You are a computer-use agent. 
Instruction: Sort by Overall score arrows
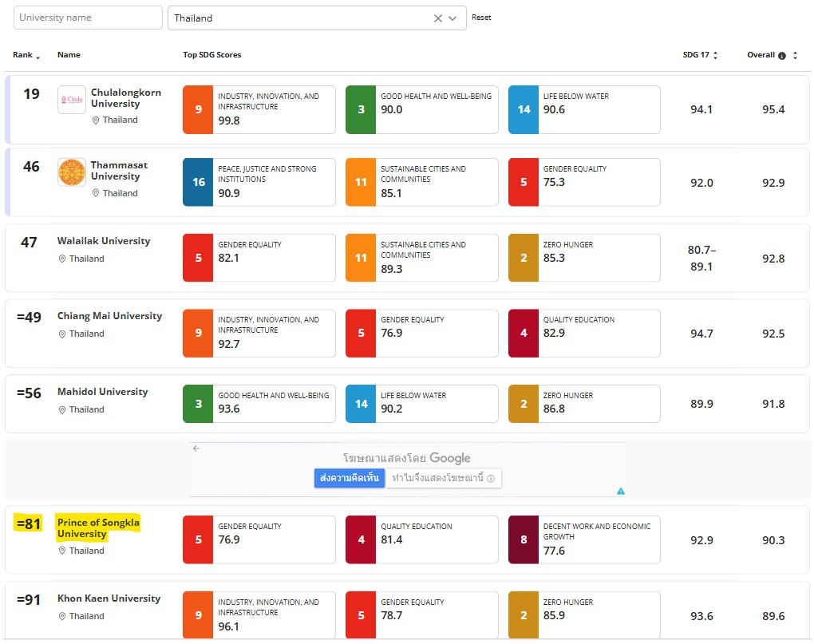795,56
